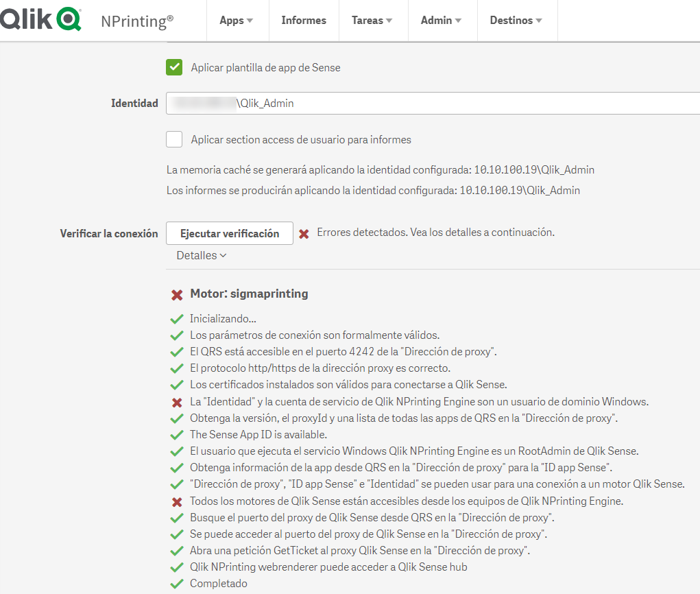Click check icon for certificados instalados row
Screen dimensions: 700x594
(177, 385)
